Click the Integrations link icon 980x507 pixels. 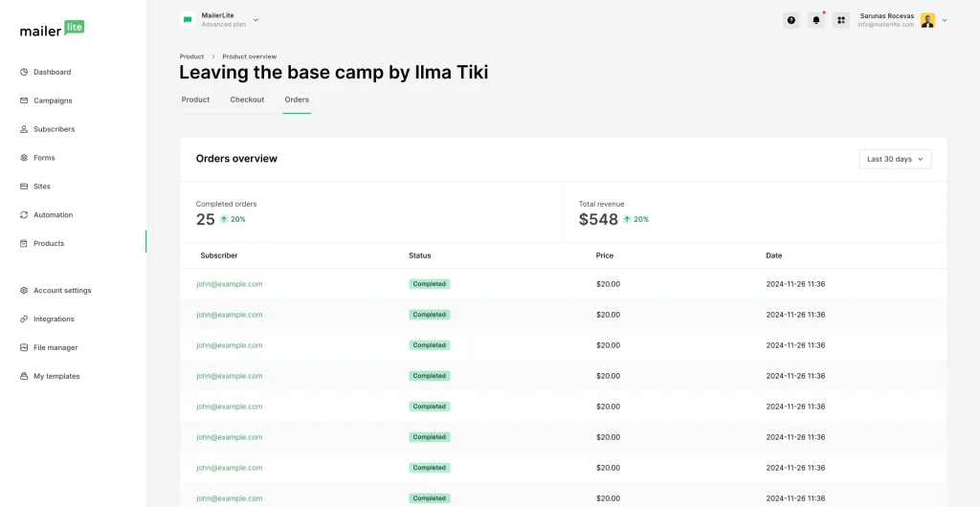coord(24,320)
